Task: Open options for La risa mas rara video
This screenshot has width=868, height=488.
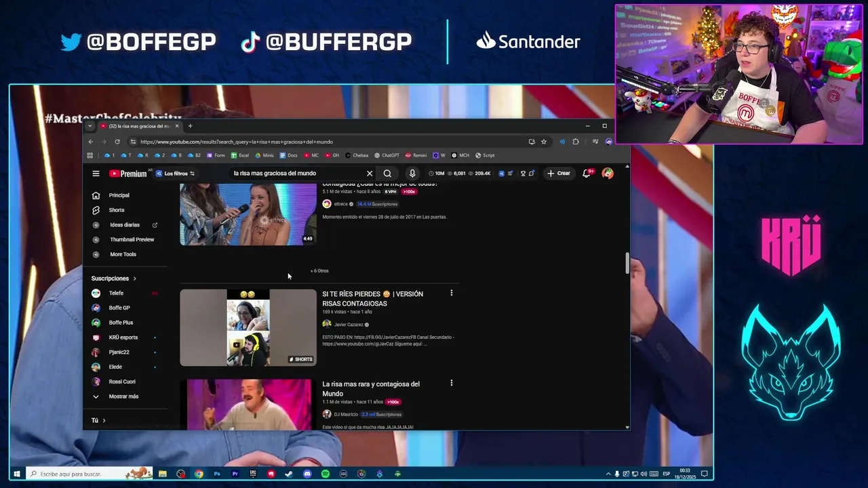Action: [451, 384]
